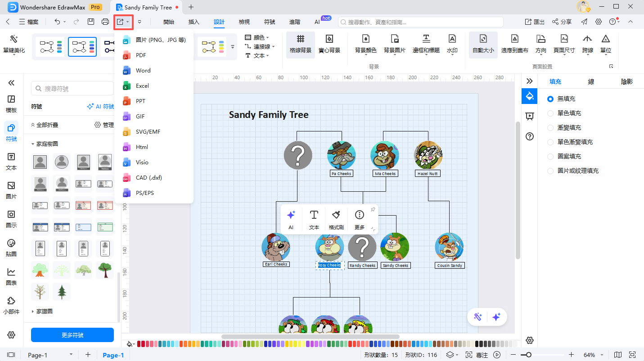The width and height of the screenshot is (644, 361).
Task: Export as PDF from the dropdown menu
Action: 141,55
